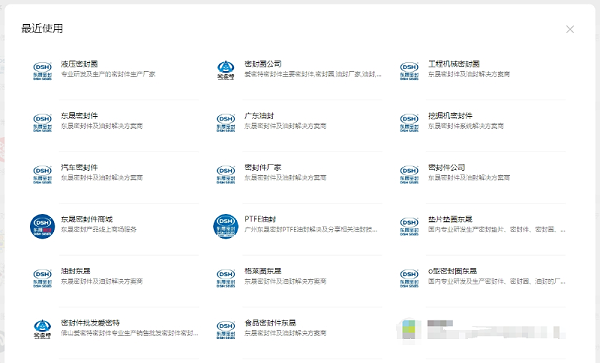Choose the 东晟密封件 title
The height and width of the screenshot is (363, 600).
79,116
